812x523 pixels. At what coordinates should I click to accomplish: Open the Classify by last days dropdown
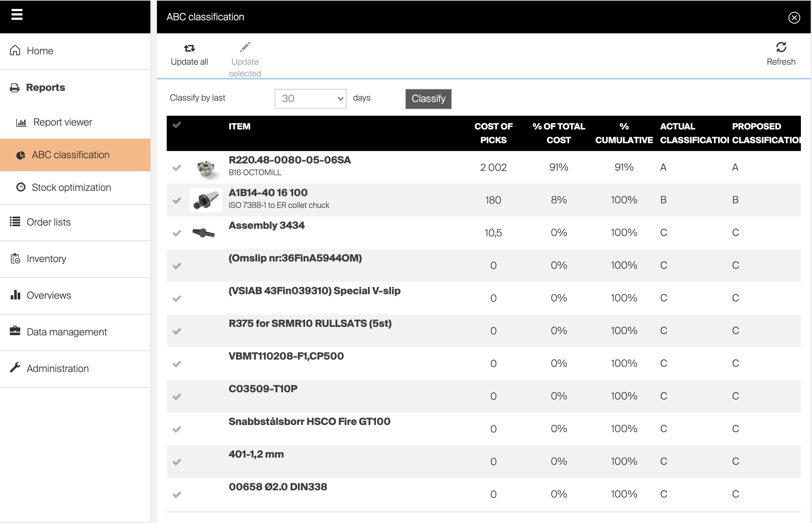[310, 99]
